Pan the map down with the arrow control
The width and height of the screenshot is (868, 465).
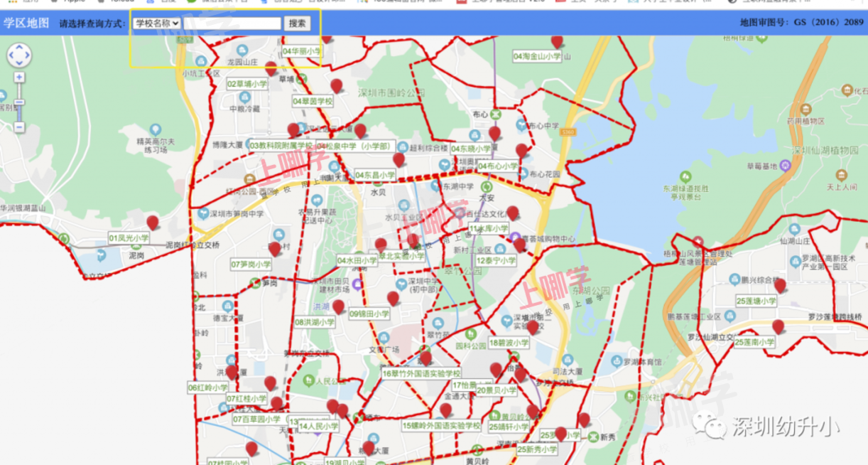pos(19,63)
